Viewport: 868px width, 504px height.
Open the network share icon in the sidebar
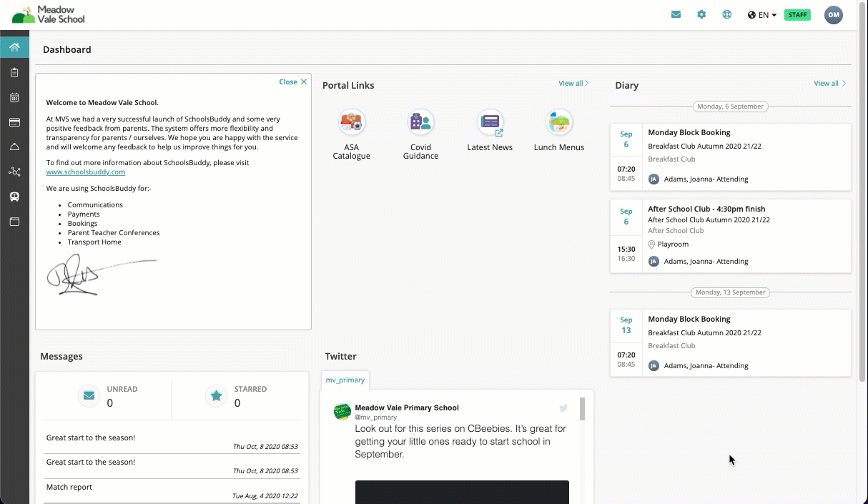[x=14, y=172]
